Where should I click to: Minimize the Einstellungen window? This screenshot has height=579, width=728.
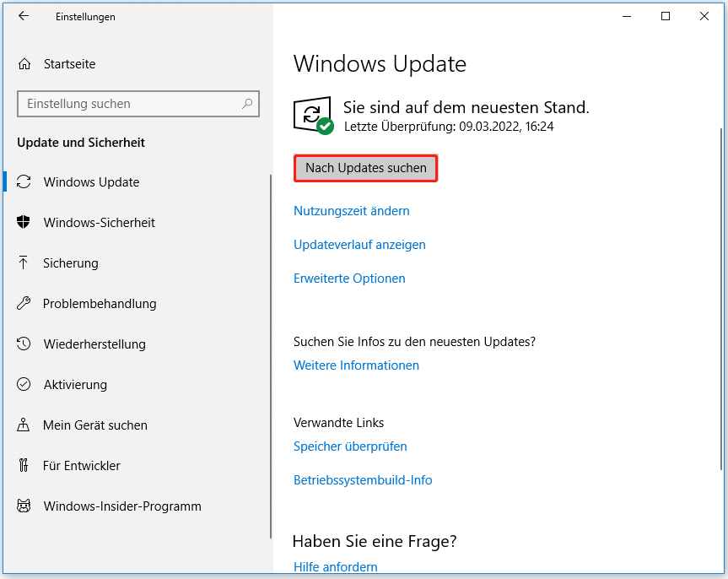(x=627, y=16)
